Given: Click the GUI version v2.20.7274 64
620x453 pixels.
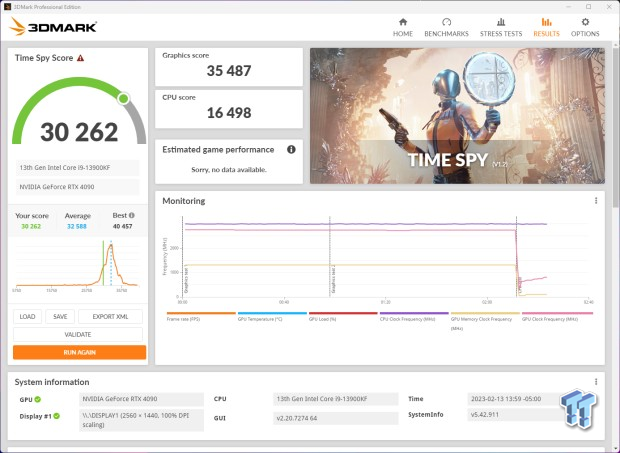Looking at the screenshot, I should 335,418.
